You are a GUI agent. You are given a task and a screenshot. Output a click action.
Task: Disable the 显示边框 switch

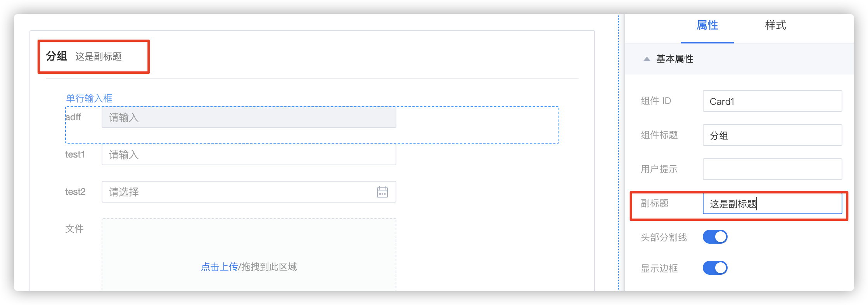(x=715, y=268)
